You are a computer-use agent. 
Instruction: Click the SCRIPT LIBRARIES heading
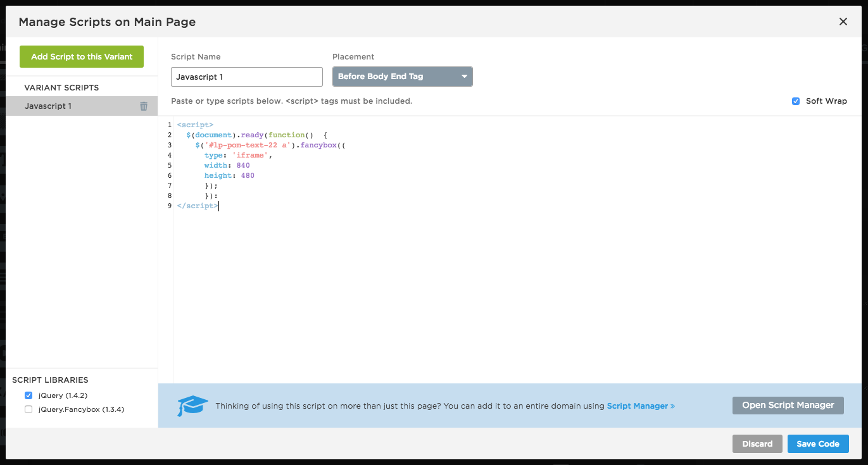[50, 380]
